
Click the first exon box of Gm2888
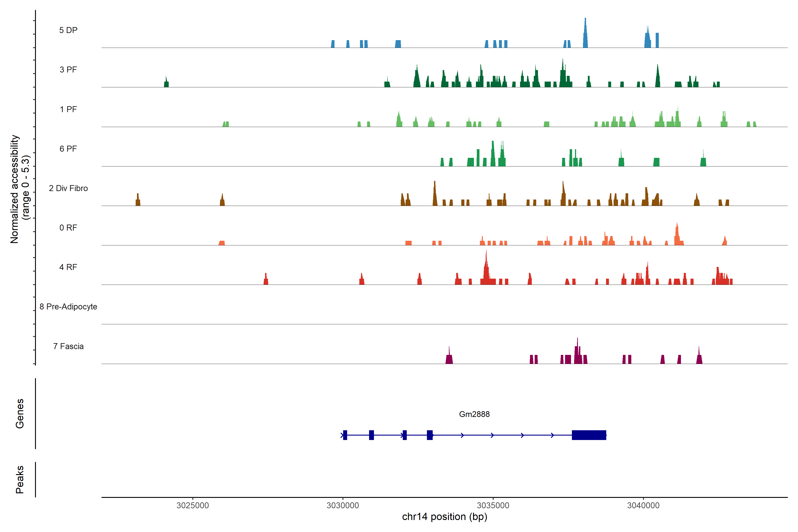(345, 435)
